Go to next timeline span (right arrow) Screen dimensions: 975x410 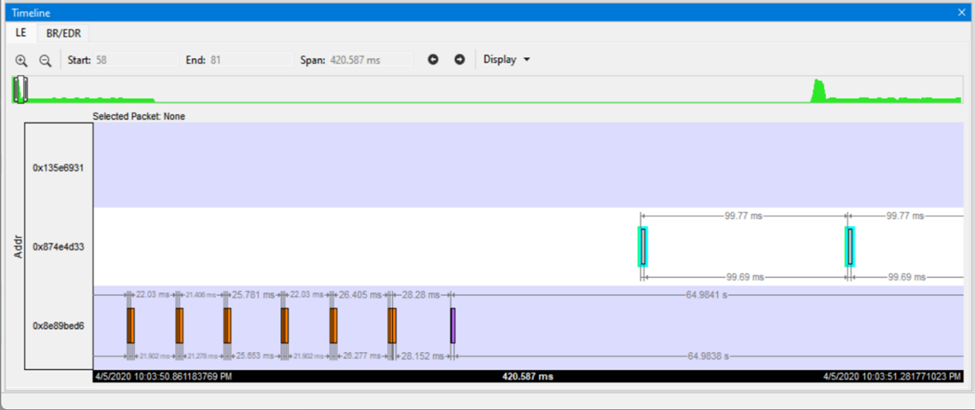tap(460, 60)
